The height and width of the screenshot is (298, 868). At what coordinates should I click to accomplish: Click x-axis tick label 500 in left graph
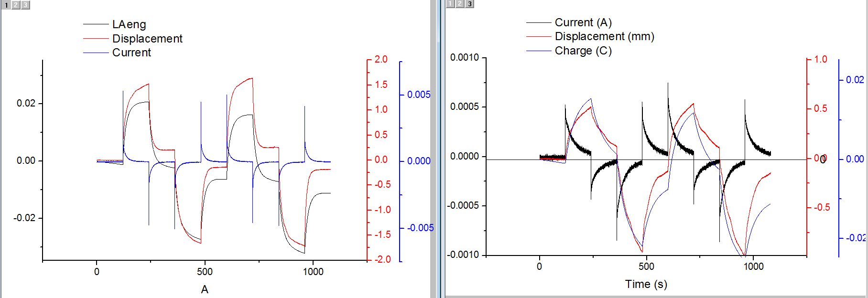coord(205,272)
